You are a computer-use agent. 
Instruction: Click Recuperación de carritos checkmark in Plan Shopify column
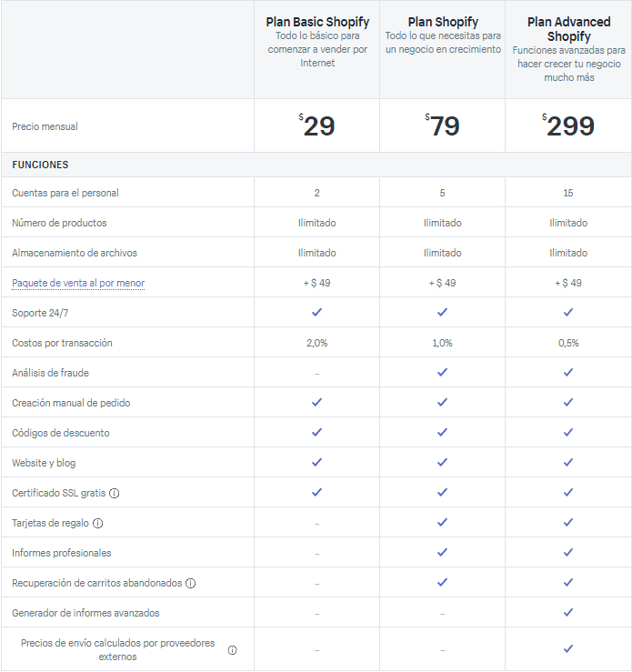click(x=442, y=582)
